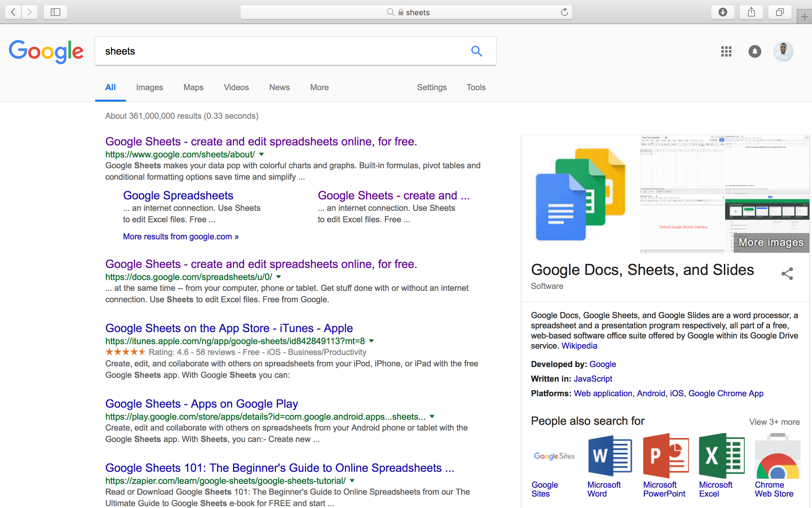Go back using Safari back arrow

pyautogui.click(x=13, y=12)
